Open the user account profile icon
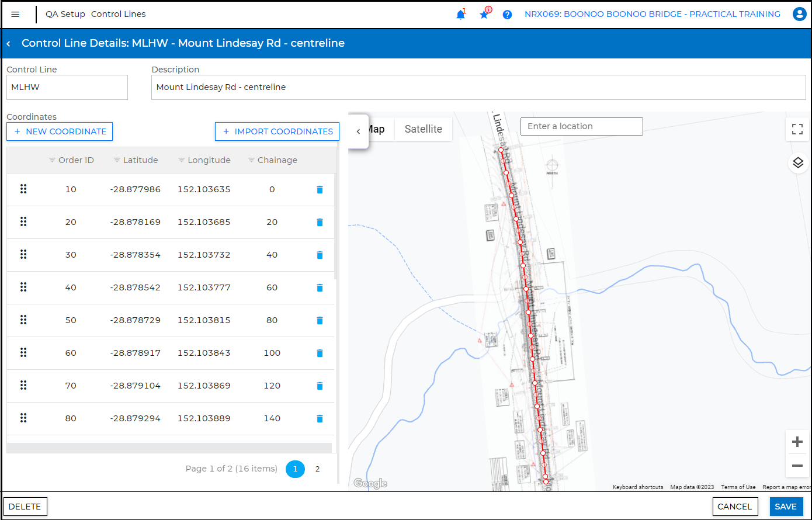 coord(799,15)
